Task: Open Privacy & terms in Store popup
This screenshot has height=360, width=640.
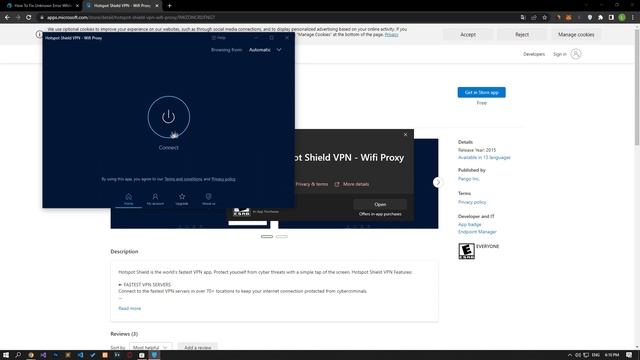Action: [x=312, y=184]
